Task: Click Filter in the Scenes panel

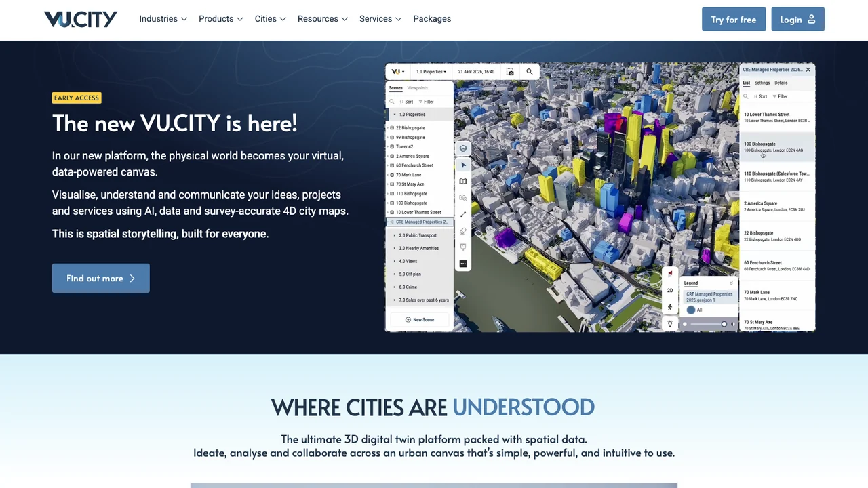Action: [x=426, y=102]
